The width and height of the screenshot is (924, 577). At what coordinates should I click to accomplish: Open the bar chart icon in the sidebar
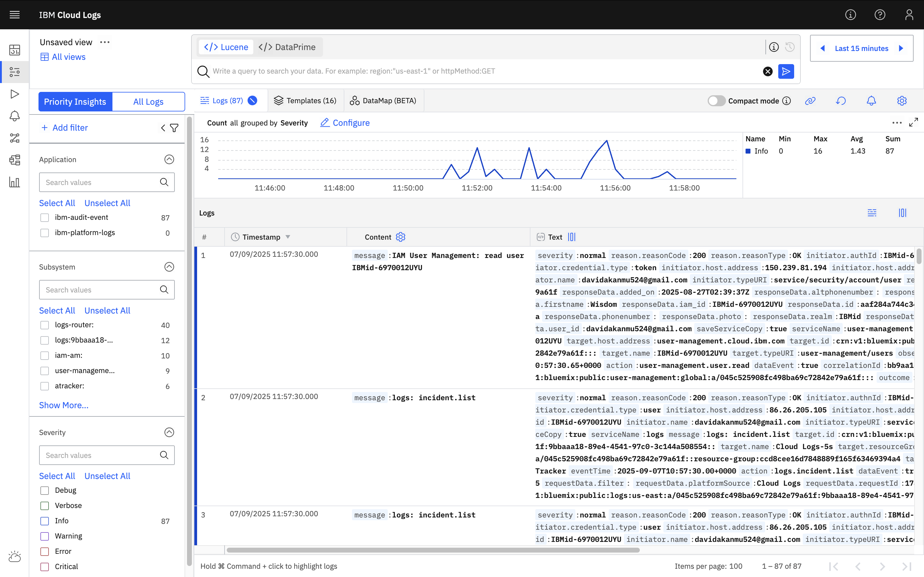14,183
